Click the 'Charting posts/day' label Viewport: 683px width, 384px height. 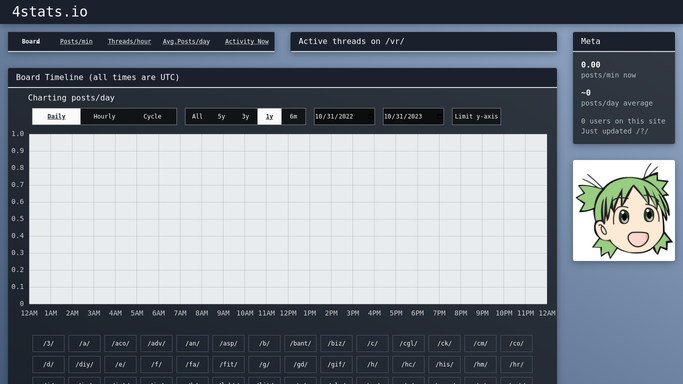(71, 98)
